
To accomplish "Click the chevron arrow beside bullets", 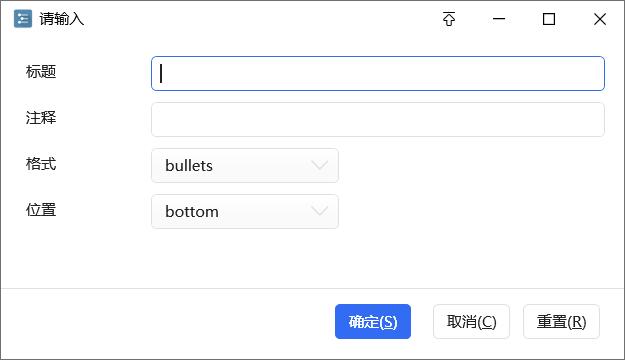I will click(320, 165).
